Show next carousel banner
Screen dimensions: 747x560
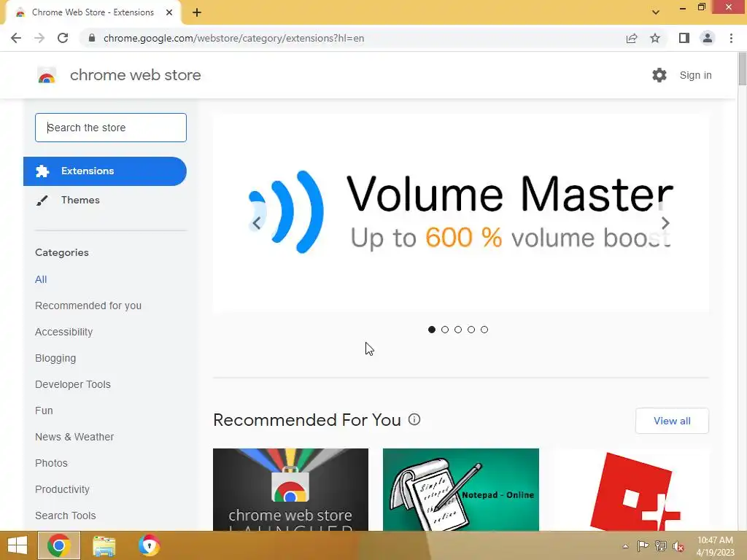[665, 223]
